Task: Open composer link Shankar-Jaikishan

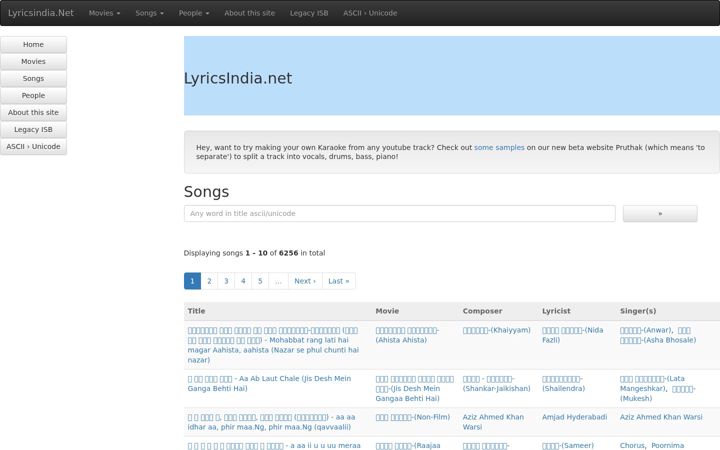Action: pyautogui.click(x=496, y=383)
